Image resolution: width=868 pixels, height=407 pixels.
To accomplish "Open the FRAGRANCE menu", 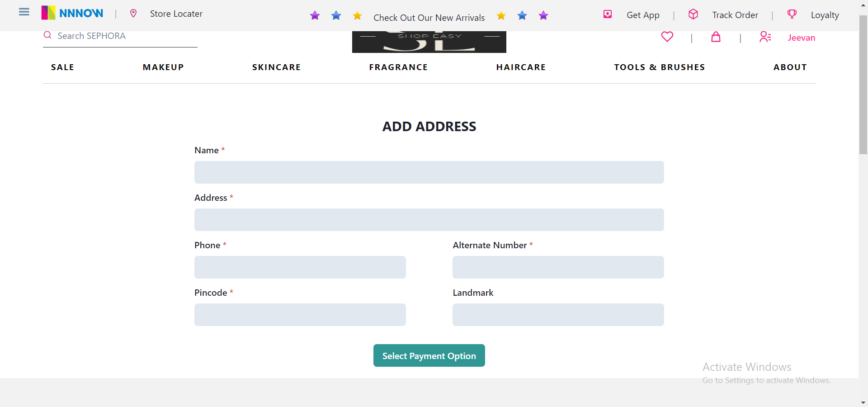I will pyautogui.click(x=398, y=67).
